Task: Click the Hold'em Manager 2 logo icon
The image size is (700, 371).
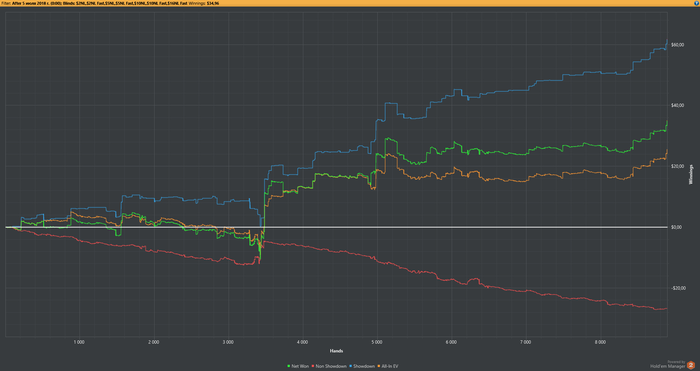Action: coord(692,365)
